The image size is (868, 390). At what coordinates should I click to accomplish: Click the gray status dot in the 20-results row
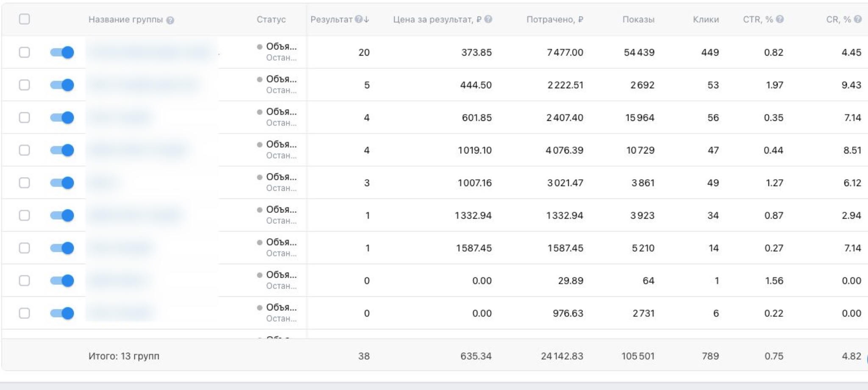(260, 47)
